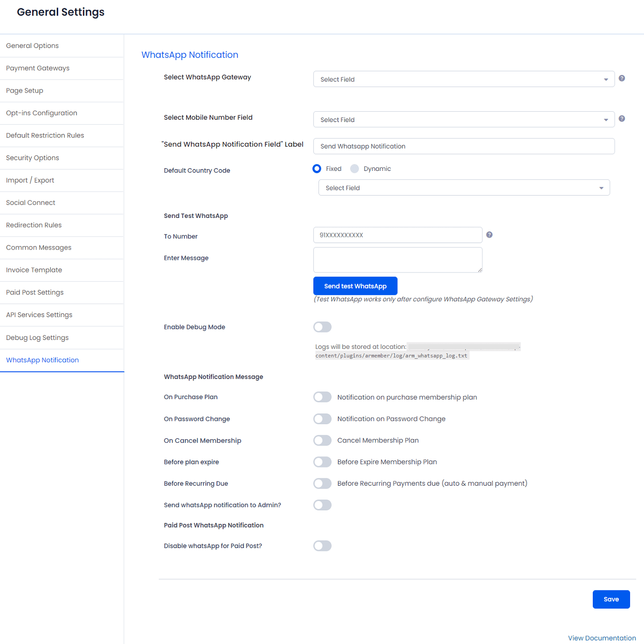Screen dimensions: 644x644
Task: Open Opt-ins Configuration tab
Action: tap(62, 113)
